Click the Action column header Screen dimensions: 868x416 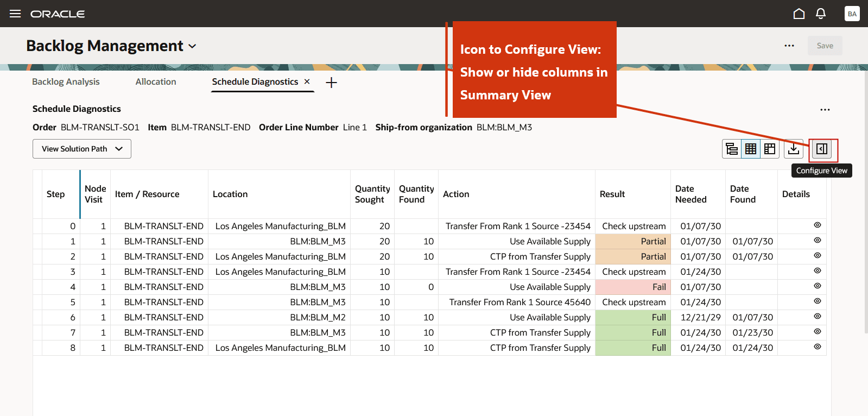[x=517, y=194]
